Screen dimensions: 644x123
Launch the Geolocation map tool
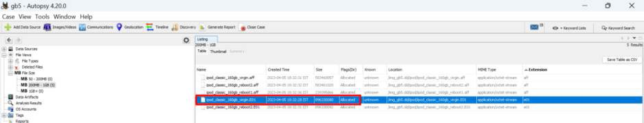pos(119,27)
